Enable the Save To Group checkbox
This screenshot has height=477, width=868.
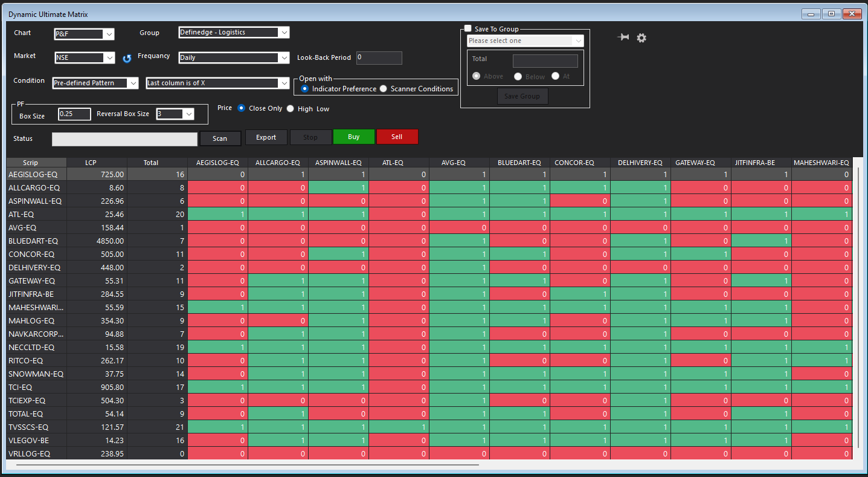[468, 28]
